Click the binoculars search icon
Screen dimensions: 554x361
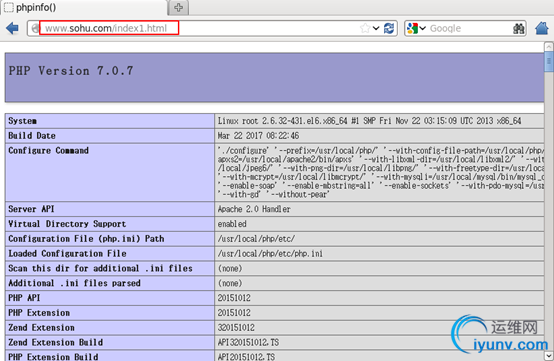coord(518,28)
